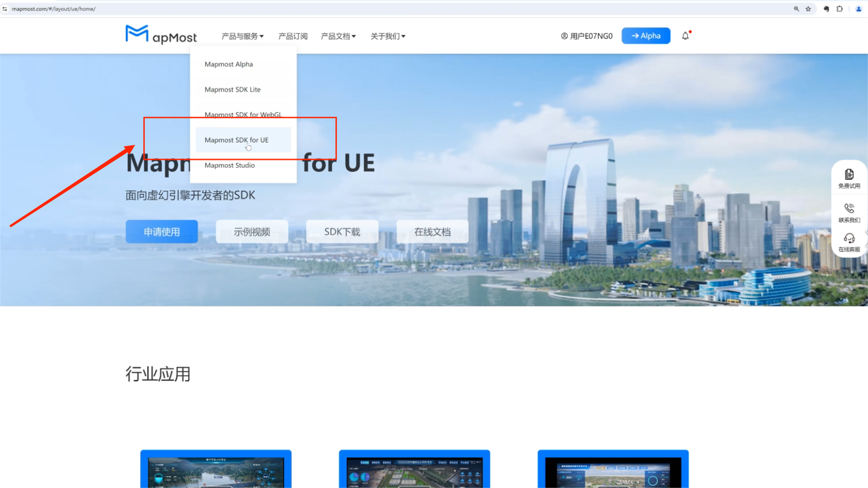Click the browser address bar URL
Viewport: 868px width, 488px height.
click(54, 9)
